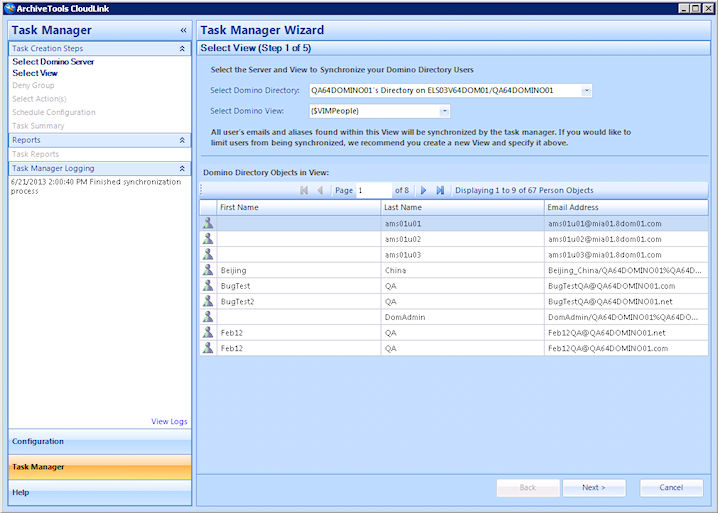Select the ams01u01 last name cell
The image size is (718, 513).
462,224
